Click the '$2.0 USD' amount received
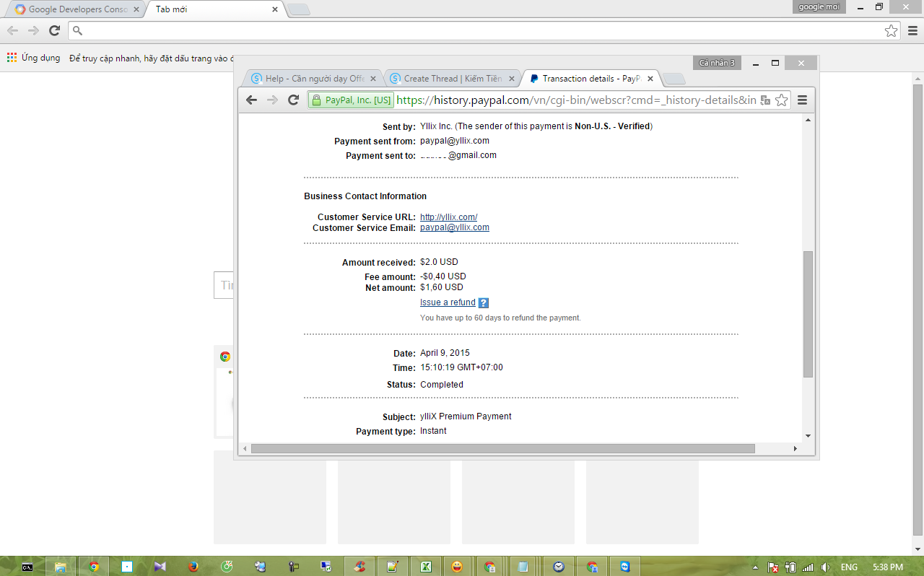The height and width of the screenshot is (576, 924). (439, 262)
